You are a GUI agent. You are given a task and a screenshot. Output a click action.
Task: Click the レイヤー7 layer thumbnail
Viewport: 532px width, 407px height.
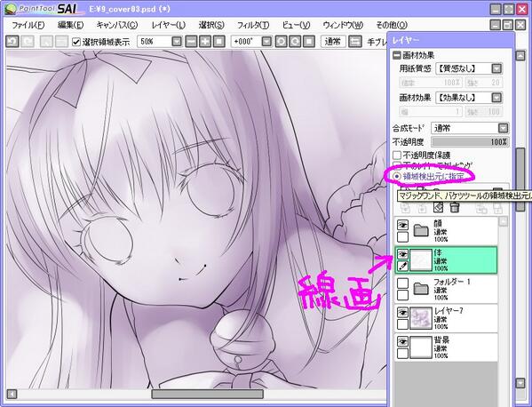coord(421,318)
